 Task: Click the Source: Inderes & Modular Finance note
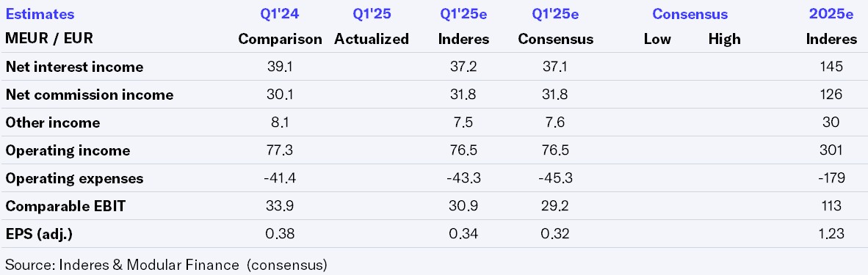point(166,265)
